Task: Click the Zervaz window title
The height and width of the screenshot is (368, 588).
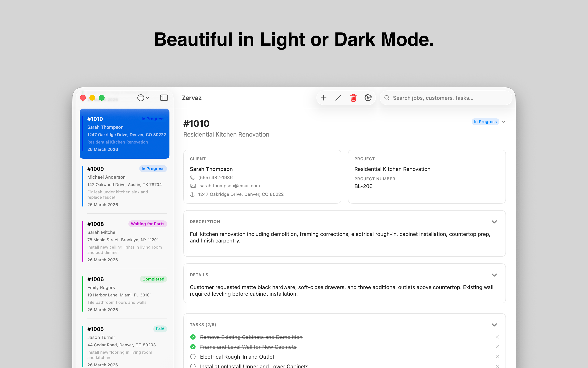Action: [192, 98]
